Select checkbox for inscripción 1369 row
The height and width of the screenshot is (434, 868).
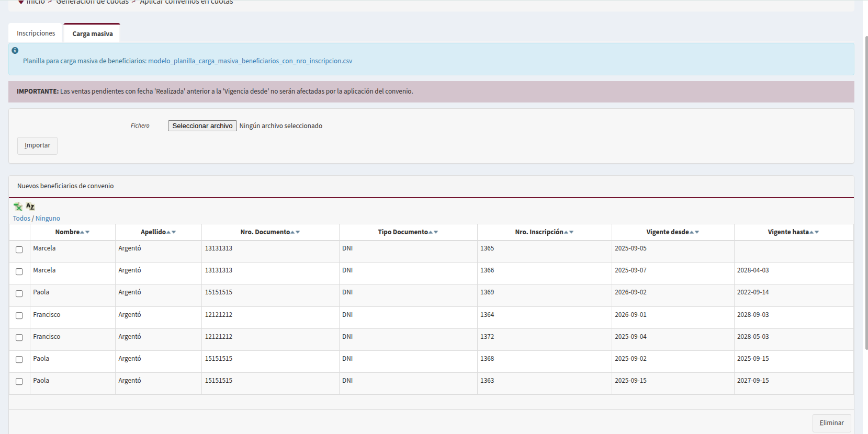tap(19, 294)
